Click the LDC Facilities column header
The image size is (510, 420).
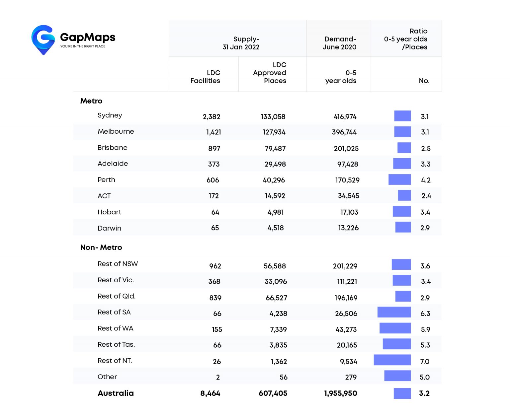click(205, 77)
